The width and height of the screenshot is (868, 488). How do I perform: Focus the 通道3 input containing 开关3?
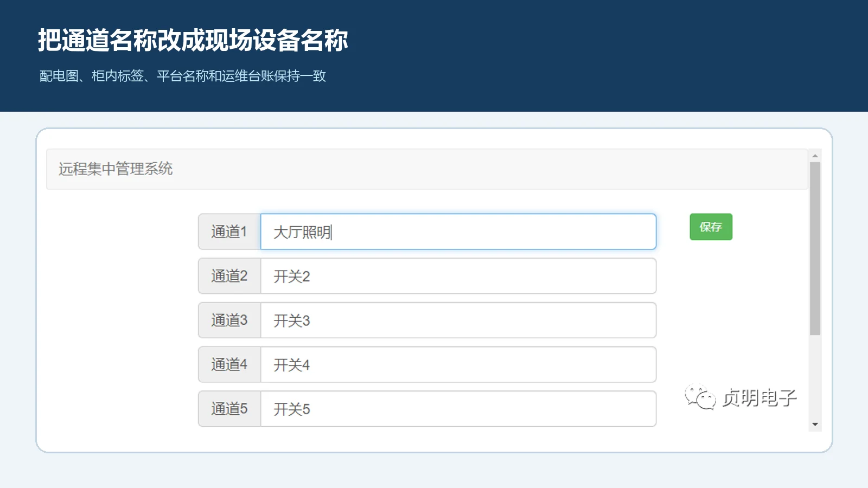click(x=458, y=320)
